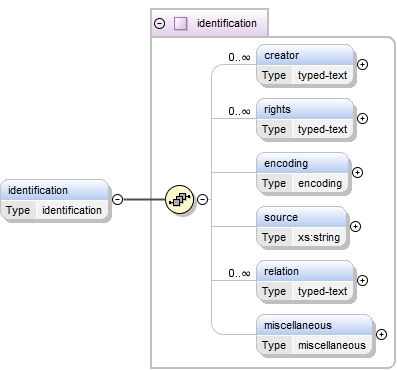Select the relation element name
The height and width of the screenshot is (370, 397).
click(281, 271)
